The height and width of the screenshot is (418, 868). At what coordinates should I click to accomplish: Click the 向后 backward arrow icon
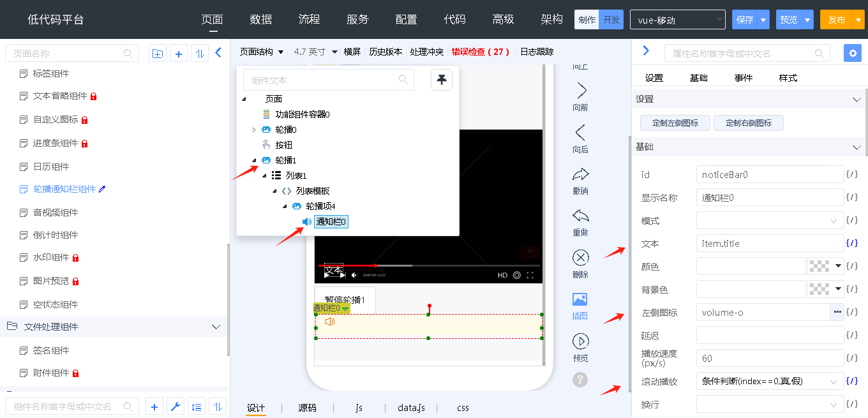(581, 132)
